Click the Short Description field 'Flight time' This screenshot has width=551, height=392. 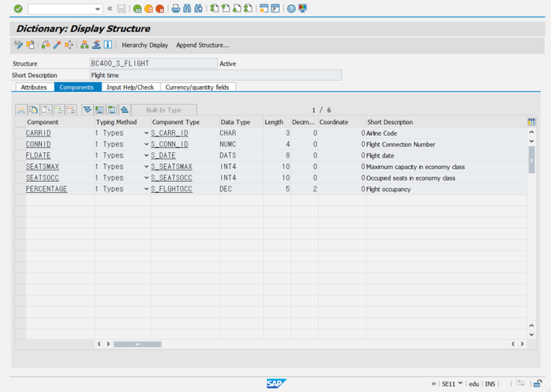216,75
